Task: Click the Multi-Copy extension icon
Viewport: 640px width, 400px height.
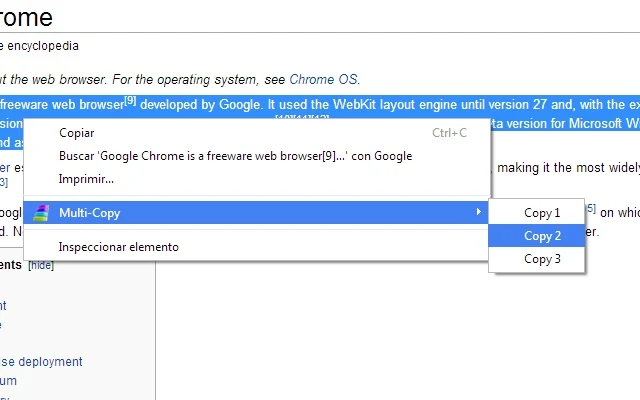Action: 40,212
